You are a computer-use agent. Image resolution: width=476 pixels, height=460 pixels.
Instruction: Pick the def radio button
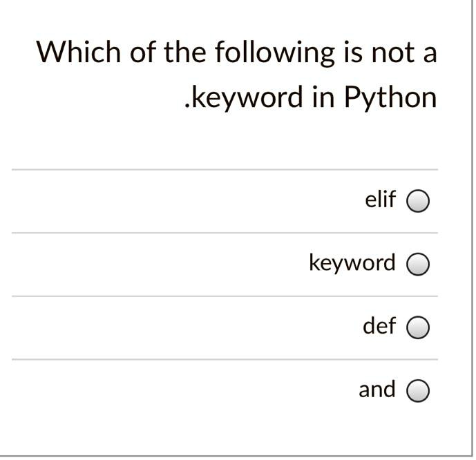click(x=418, y=327)
